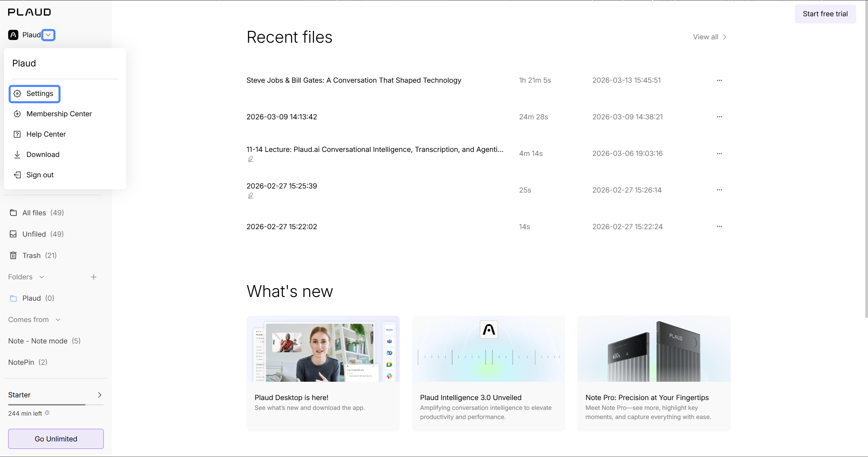868x457 pixels.
Task: Open more options for 24m 28s recording
Action: pos(719,117)
